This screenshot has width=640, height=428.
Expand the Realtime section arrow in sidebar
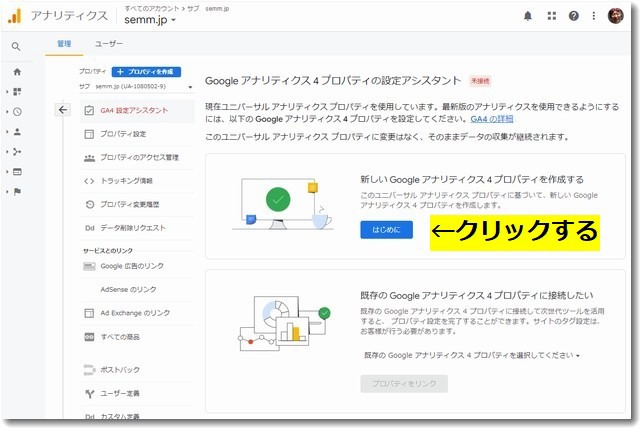(7, 112)
